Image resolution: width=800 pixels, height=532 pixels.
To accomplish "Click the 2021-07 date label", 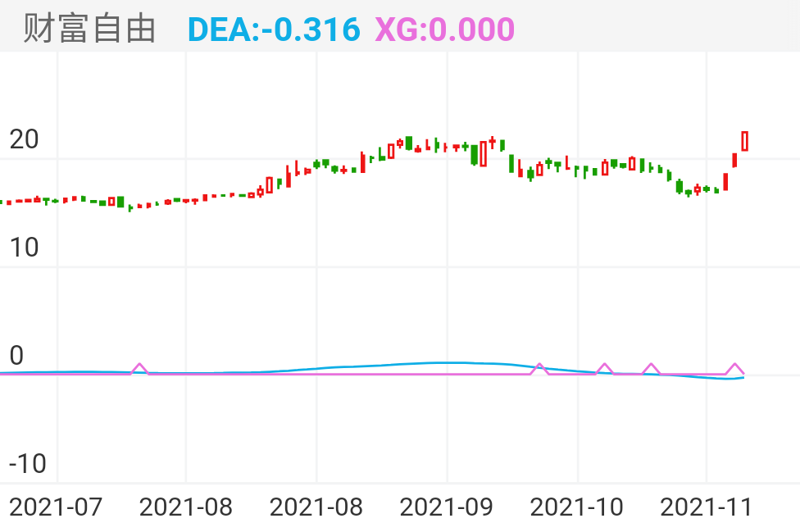I will pyautogui.click(x=56, y=507).
